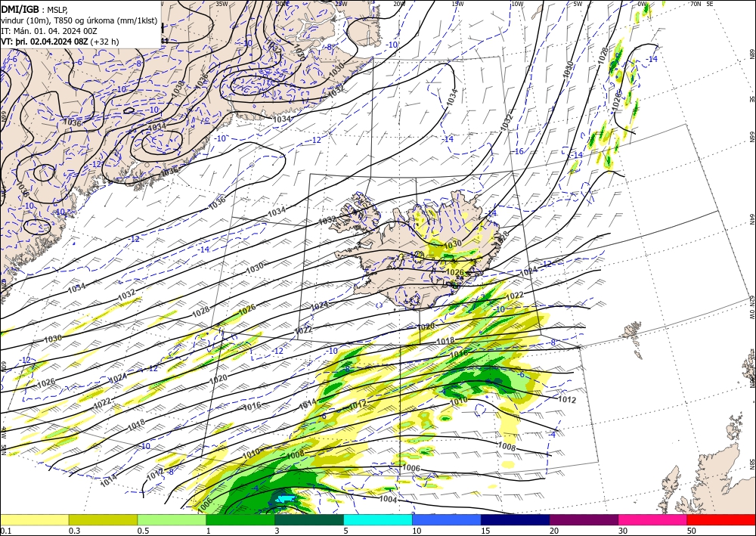
Task: Click the "5W" longitude label
Action: (578, 3)
